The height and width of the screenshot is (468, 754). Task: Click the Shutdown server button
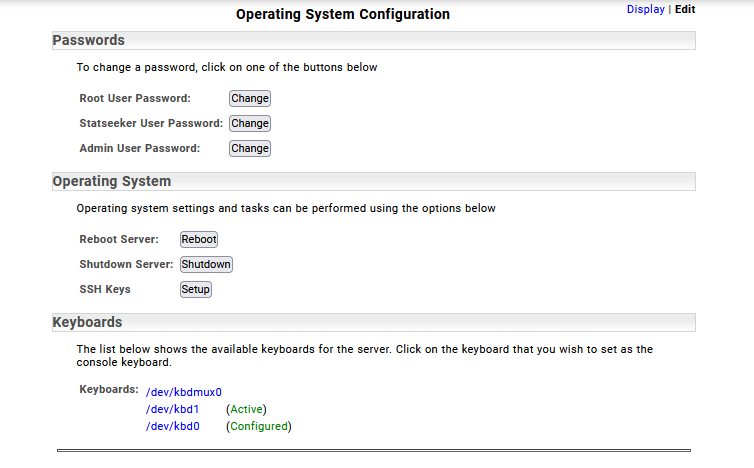point(206,264)
